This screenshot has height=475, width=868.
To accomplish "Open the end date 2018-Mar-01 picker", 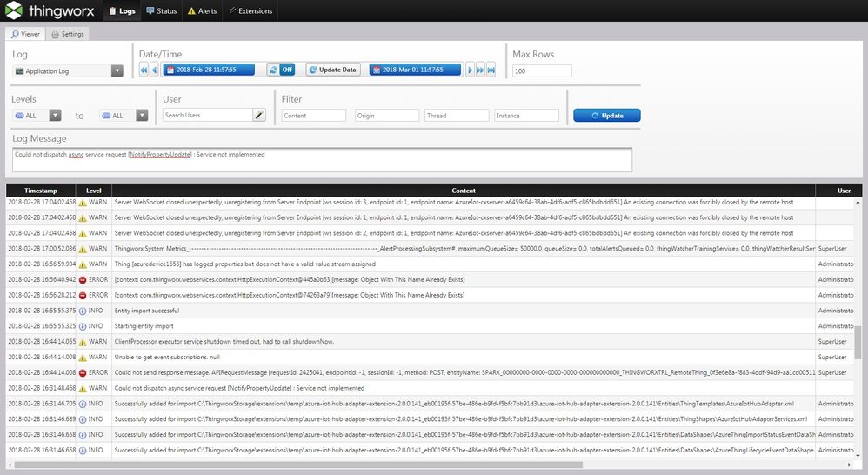I will coord(415,70).
